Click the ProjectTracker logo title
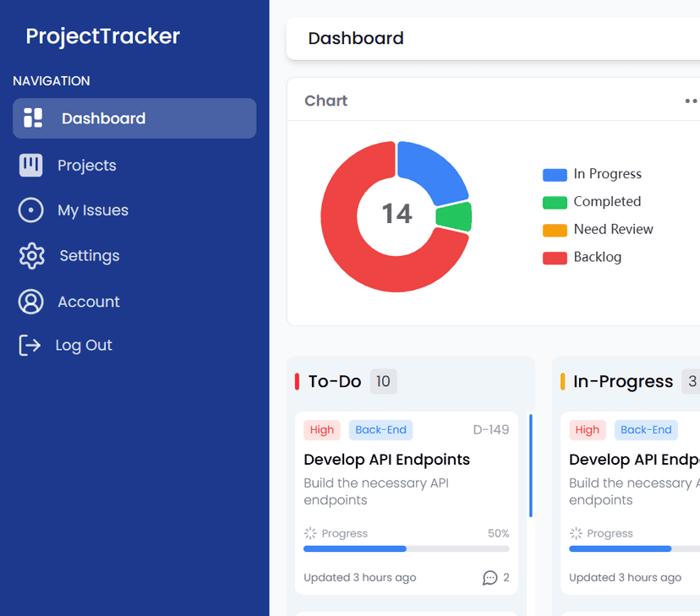This screenshot has width=700, height=616. pos(102,36)
